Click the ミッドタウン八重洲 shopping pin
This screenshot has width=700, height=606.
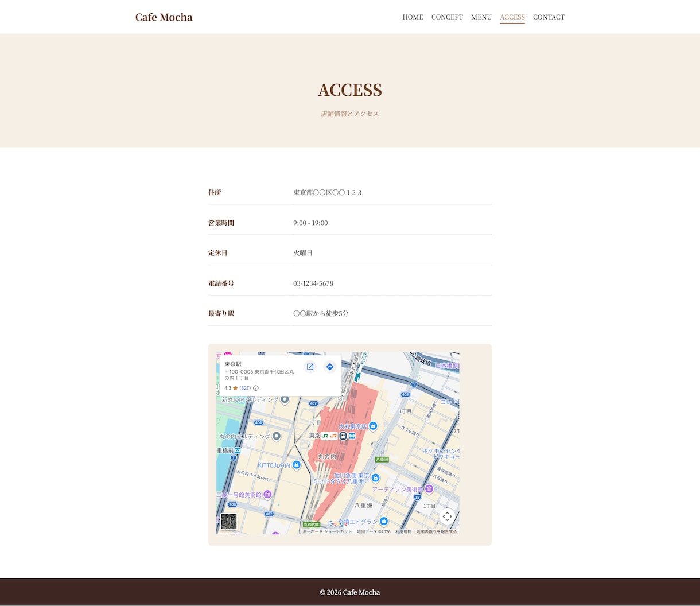[375, 477]
